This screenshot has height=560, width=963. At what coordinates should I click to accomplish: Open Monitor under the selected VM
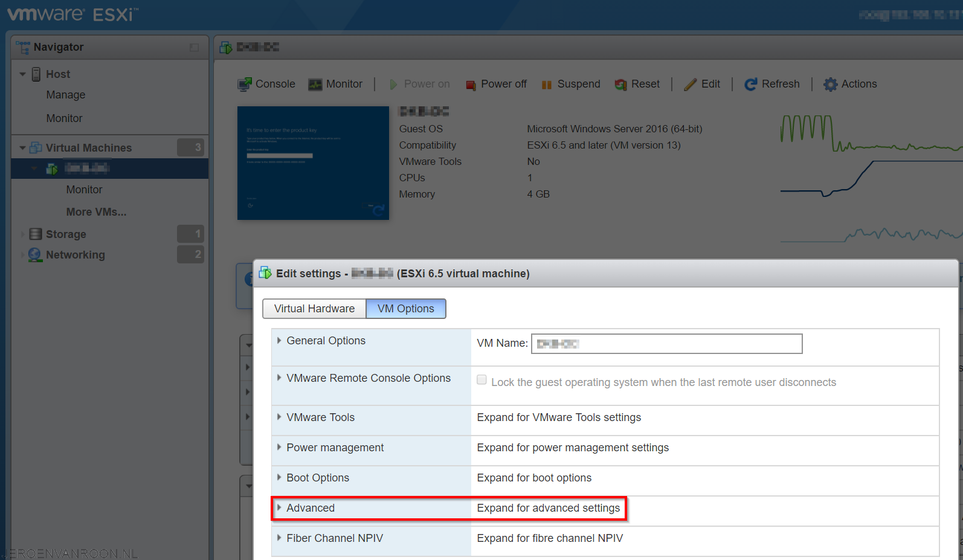point(85,190)
